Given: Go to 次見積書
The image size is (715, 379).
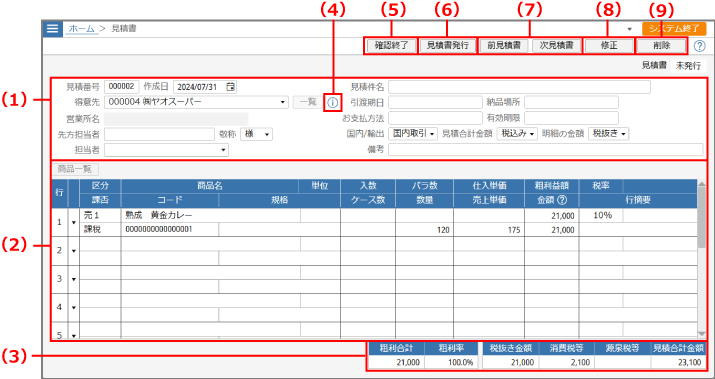Looking at the screenshot, I should [553, 46].
